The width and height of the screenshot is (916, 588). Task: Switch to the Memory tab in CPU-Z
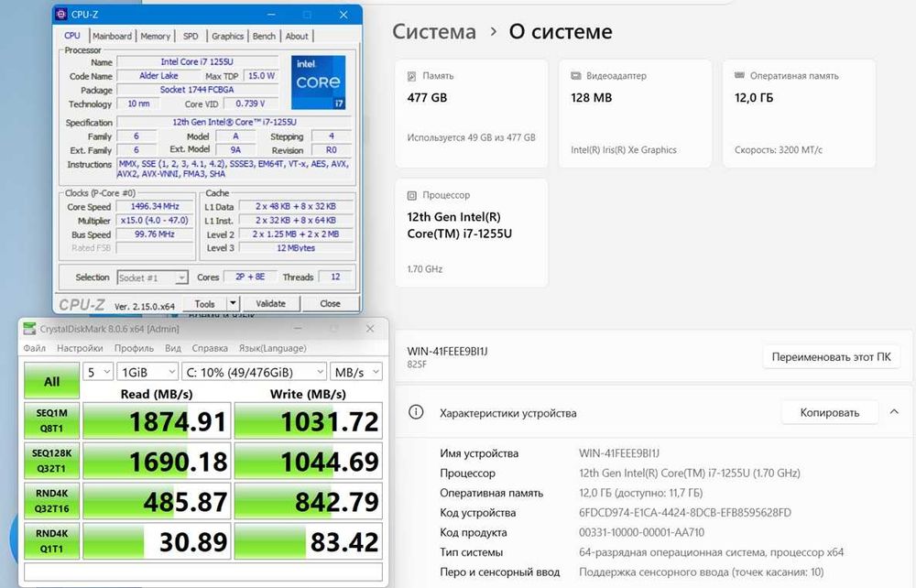point(156,37)
